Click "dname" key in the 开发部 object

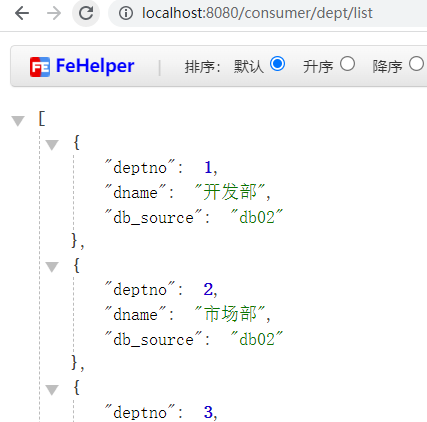point(135,192)
